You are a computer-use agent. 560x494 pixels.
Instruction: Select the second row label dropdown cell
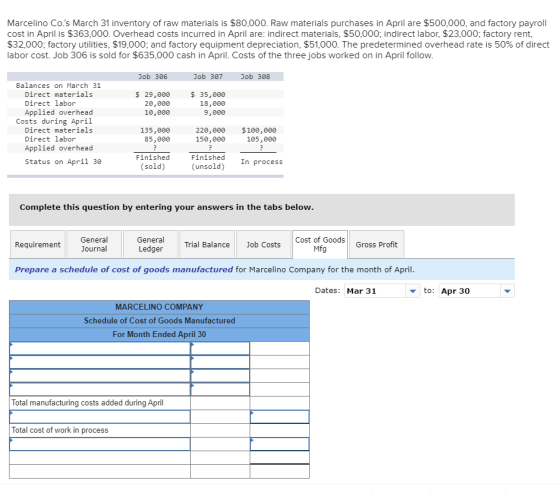click(100, 362)
